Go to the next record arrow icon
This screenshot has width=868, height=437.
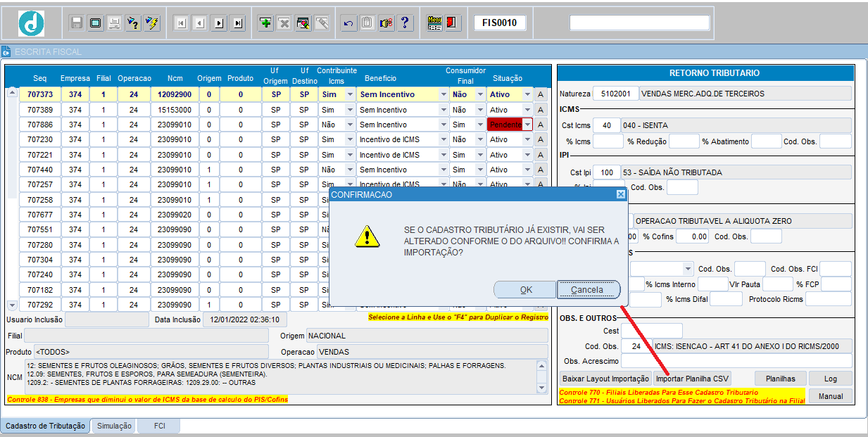click(x=219, y=23)
